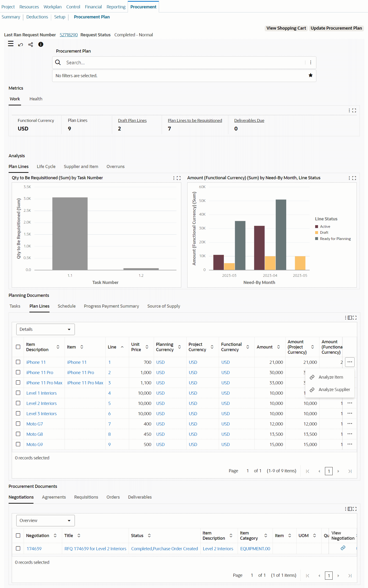
Task: Sort by Unit Price column
Action: [x=147, y=347]
